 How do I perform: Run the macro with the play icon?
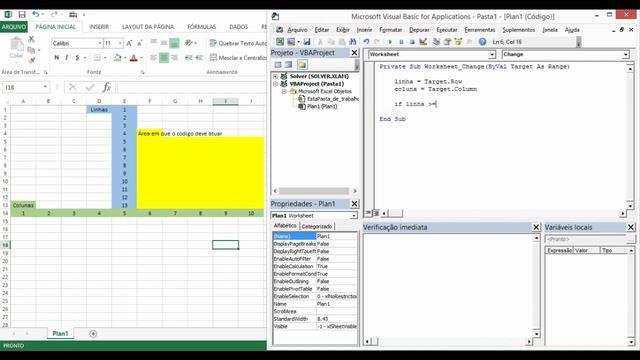[390, 42]
